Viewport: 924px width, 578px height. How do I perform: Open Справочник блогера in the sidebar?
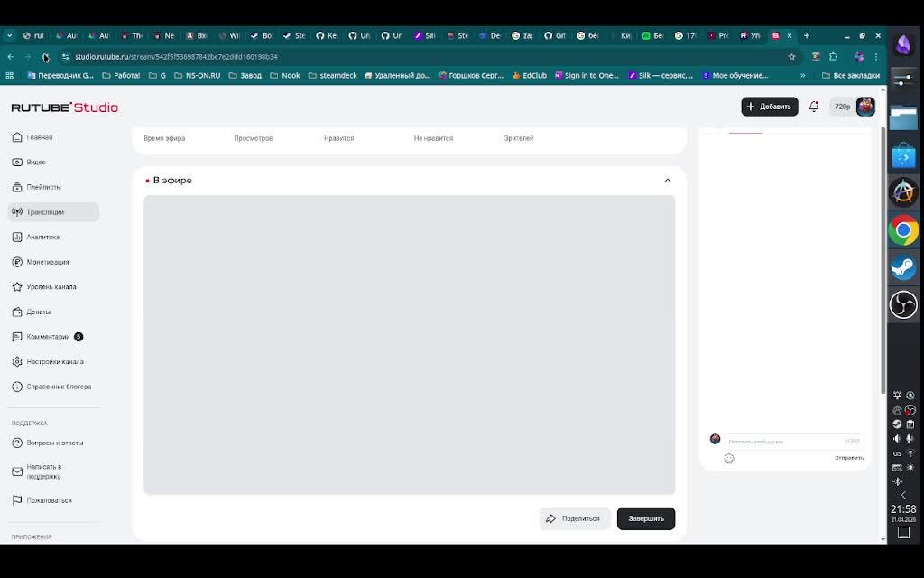click(x=51, y=387)
